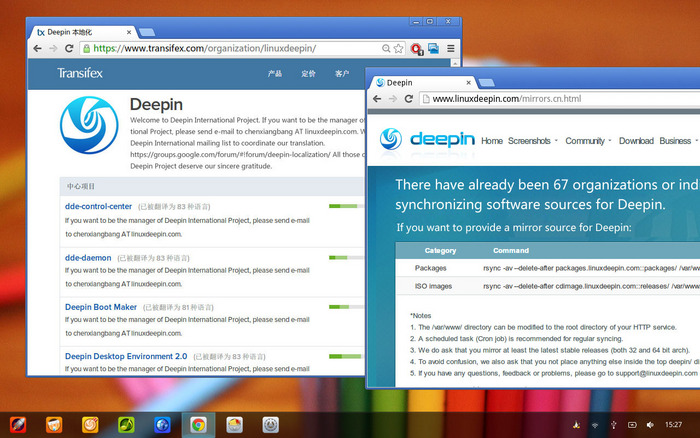Viewport: 700px width, 438px height.
Task: Expand the Screenshots dropdown on deepin site
Action: [533, 141]
